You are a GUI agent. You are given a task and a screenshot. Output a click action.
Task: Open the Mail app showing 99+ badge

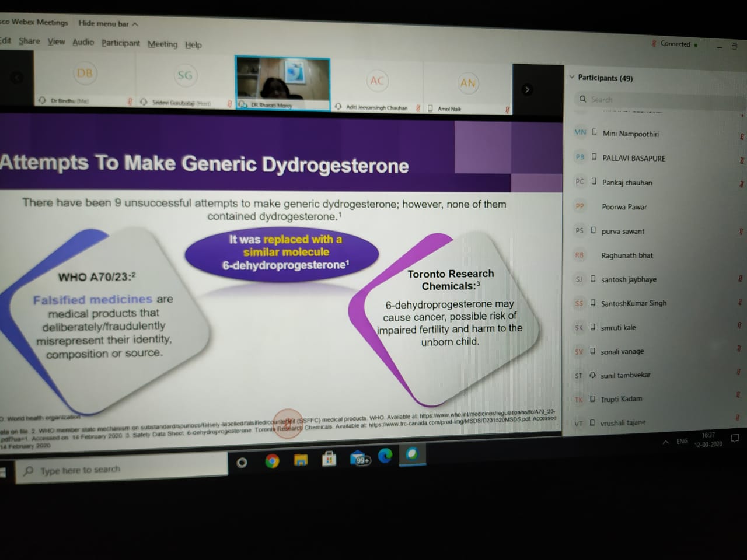(x=359, y=459)
